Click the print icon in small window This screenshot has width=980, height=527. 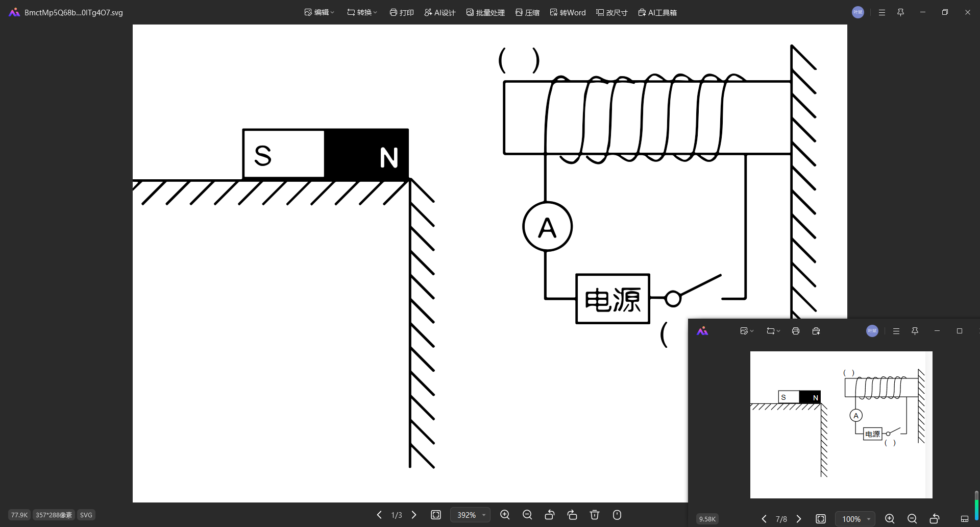tap(795, 331)
